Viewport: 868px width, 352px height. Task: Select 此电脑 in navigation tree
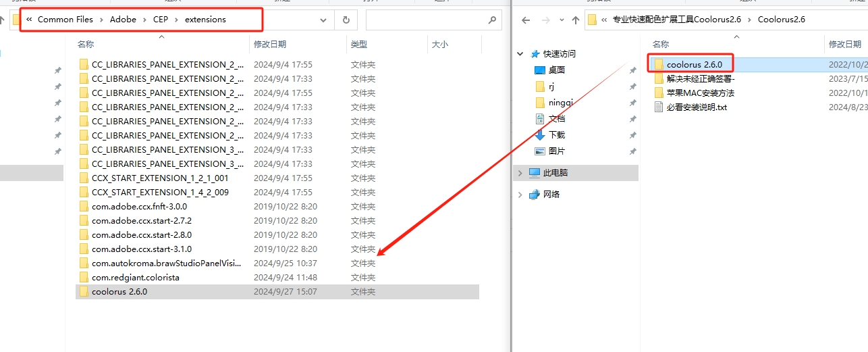point(555,172)
